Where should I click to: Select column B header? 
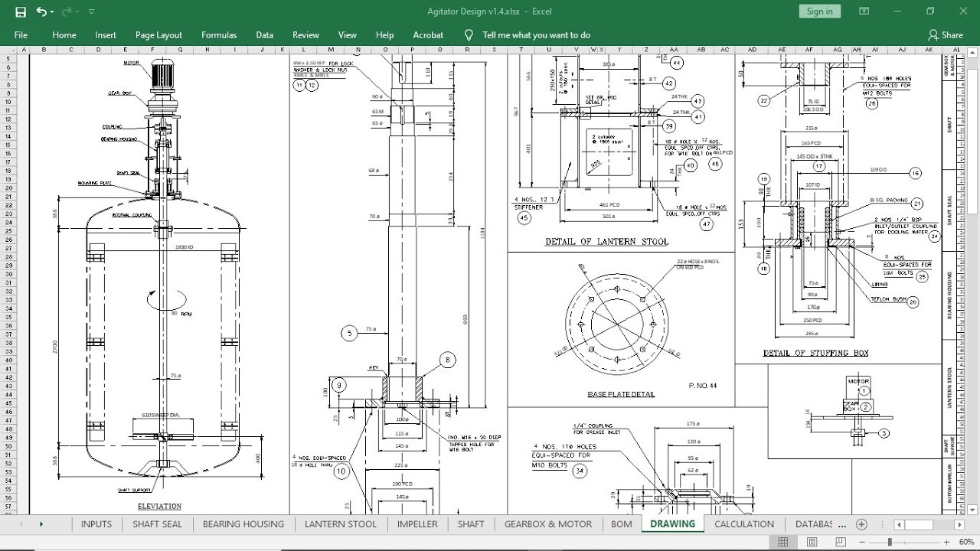point(44,50)
